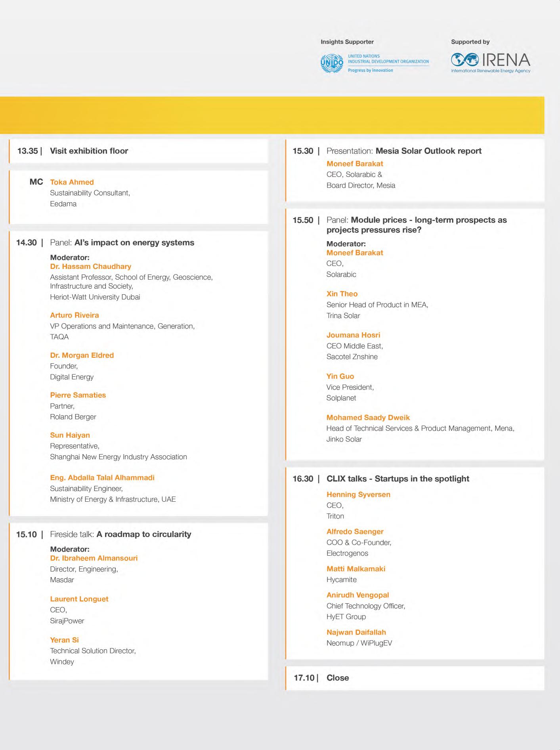The height and width of the screenshot is (750, 560).
Task: Select 'Heriot-Watt University Dubai' text
Action: [x=95, y=297]
